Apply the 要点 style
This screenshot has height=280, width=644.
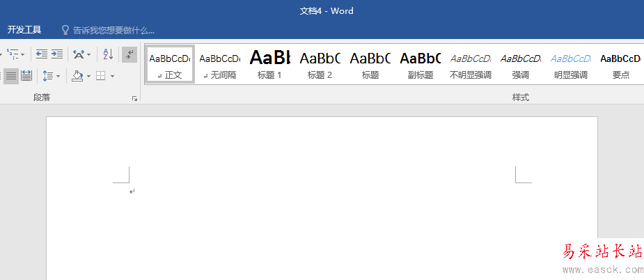[620, 64]
